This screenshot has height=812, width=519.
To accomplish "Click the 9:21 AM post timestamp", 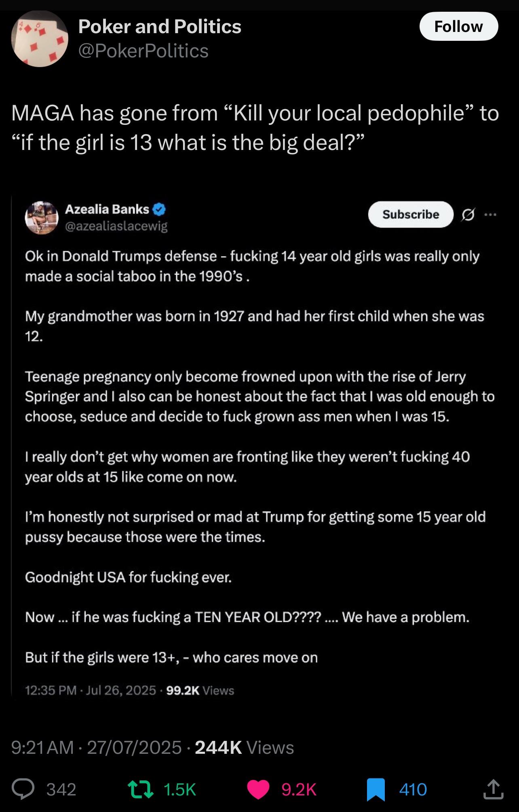I will [42, 747].
